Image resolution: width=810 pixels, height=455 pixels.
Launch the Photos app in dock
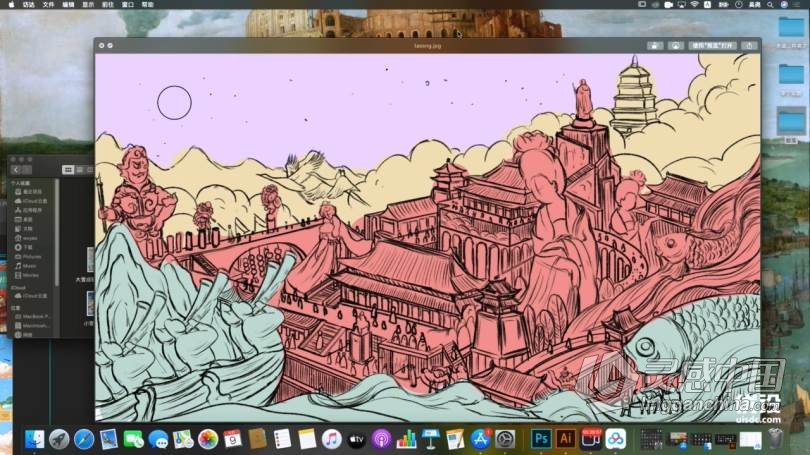point(208,438)
